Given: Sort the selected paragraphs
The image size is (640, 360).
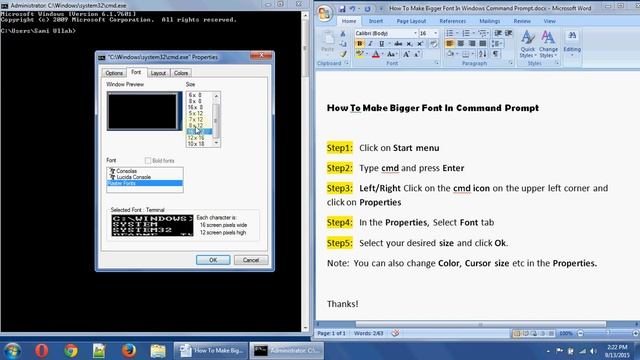Looking at the screenshot, I should point(483,53).
